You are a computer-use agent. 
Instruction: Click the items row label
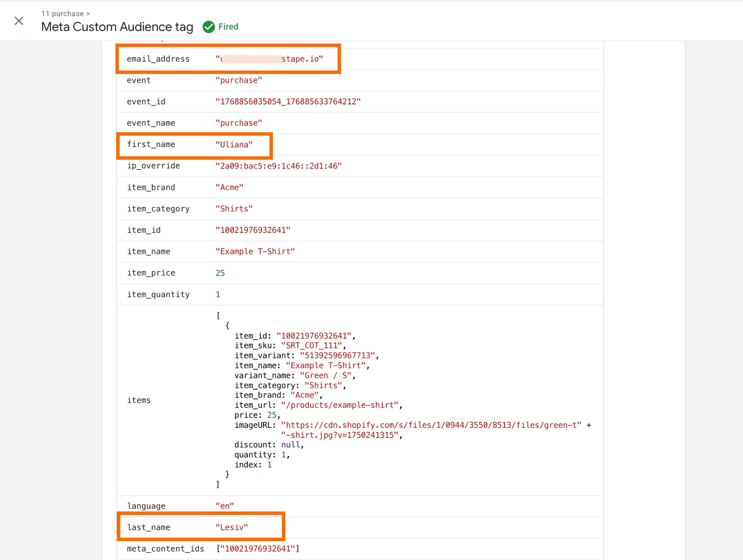[x=139, y=400]
